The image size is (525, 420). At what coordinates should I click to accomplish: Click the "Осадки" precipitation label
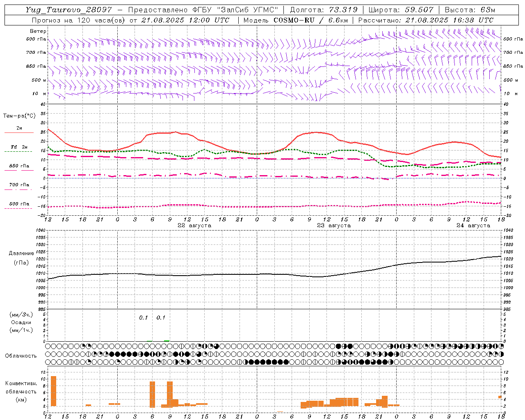21,322
